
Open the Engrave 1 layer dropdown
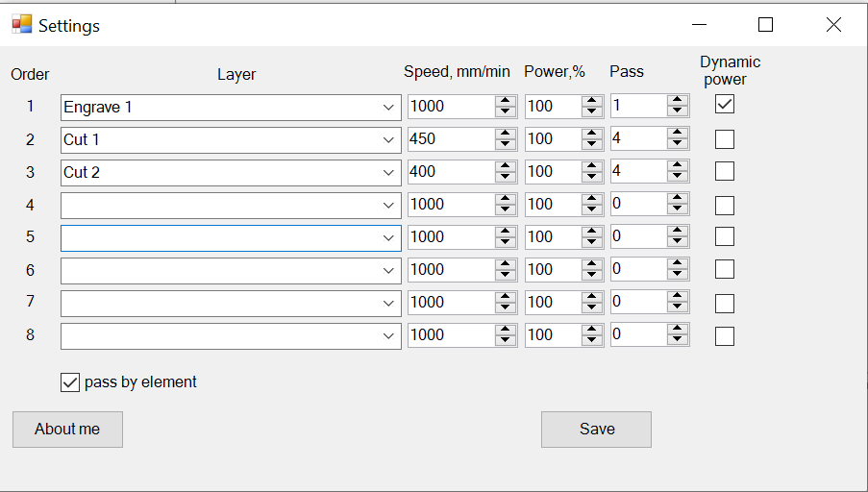pyautogui.click(x=388, y=108)
